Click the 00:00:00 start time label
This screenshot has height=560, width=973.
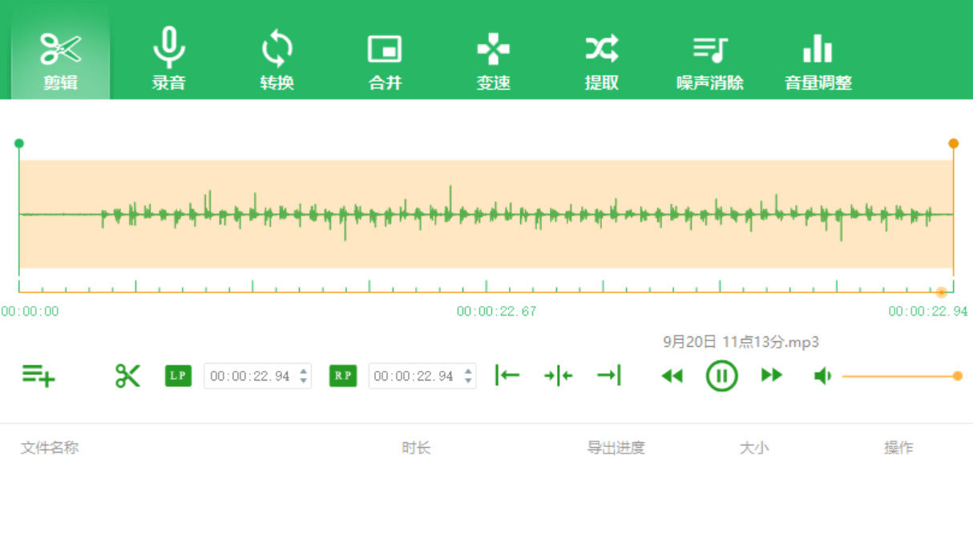(x=30, y=312)
